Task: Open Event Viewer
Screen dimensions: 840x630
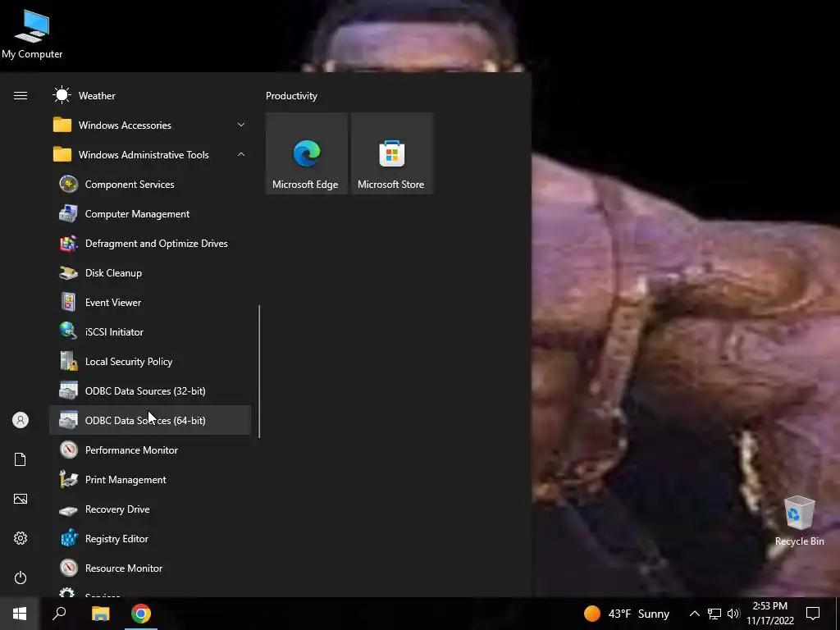Action: pos(150,302)
